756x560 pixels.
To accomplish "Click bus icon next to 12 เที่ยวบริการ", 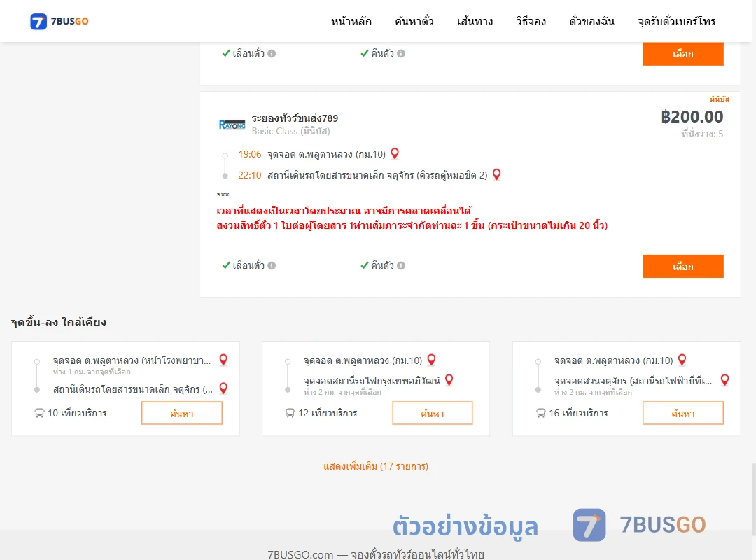I will click(290, 414).
